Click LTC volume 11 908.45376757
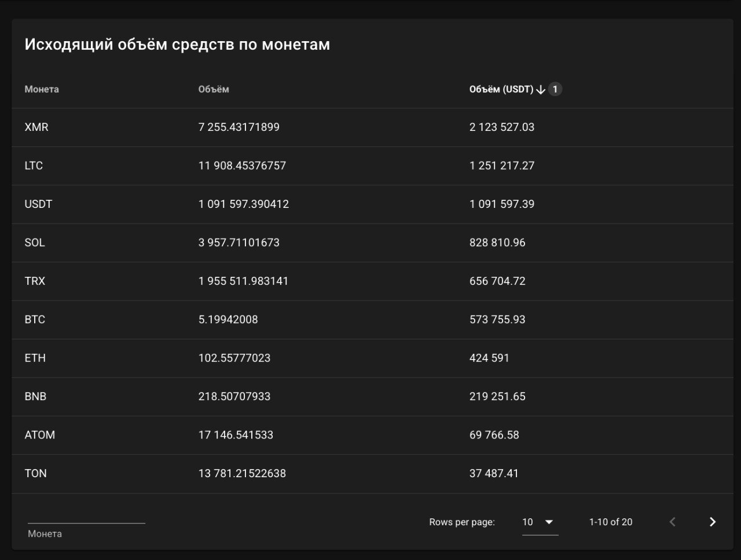The image size is (741, 560). coord(242,166)
